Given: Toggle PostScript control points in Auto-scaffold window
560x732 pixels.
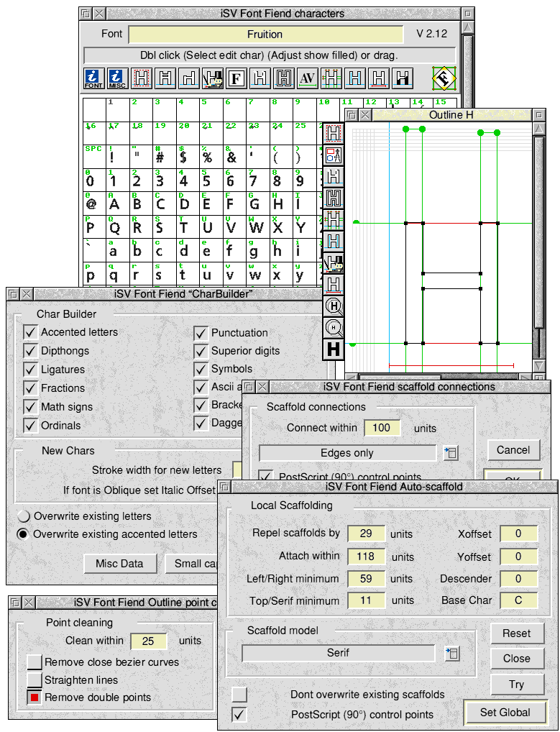Looking at the screenshot, I should click(x=239, y=714).
